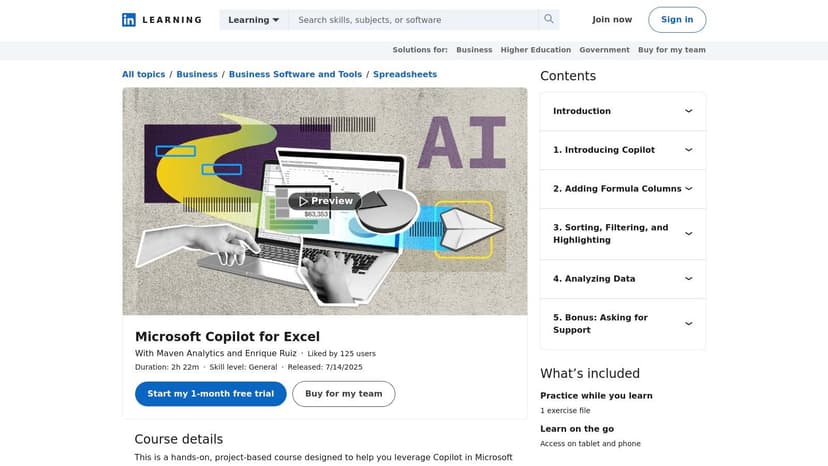The height and width of the screenshot is (466, 828).
Task: Click Released: 7/14/2025 text
Action: coord(325,367)
